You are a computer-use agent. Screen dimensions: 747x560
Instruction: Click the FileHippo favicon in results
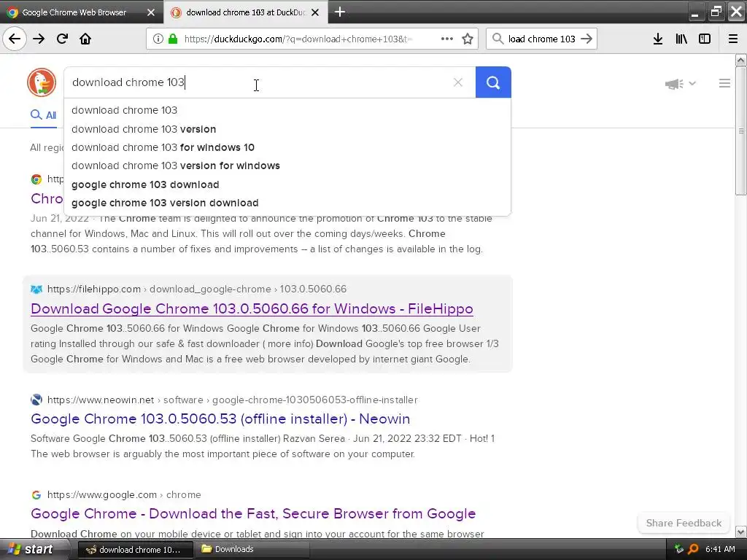(x=36, y=289)
